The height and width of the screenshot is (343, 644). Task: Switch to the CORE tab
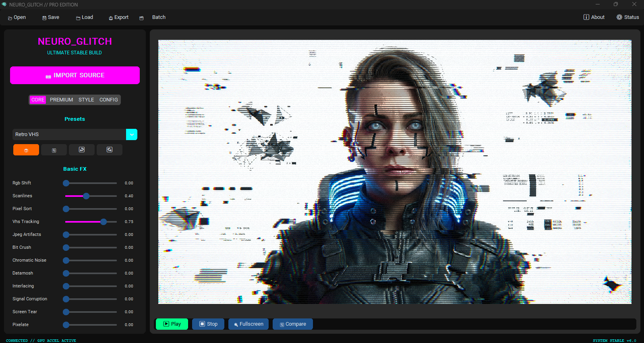[x=38, y=100]
